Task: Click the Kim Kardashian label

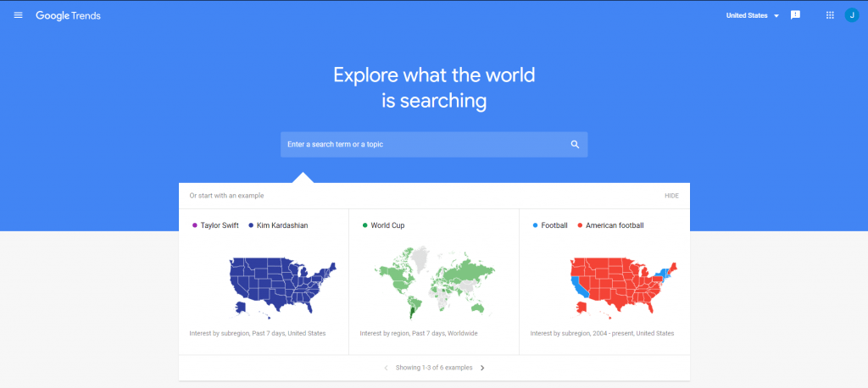Action: (x=282, y=225)
